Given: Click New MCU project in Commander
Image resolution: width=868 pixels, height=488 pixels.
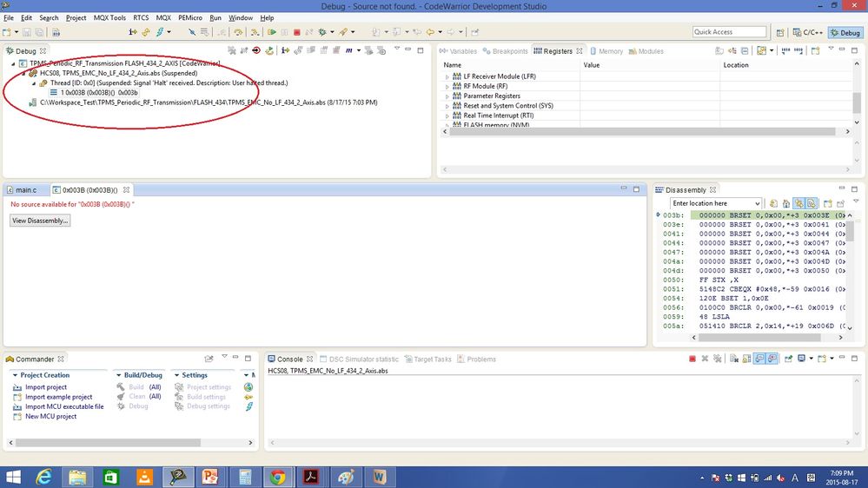Looking at the screenshot, I should (x=51, y=416).
